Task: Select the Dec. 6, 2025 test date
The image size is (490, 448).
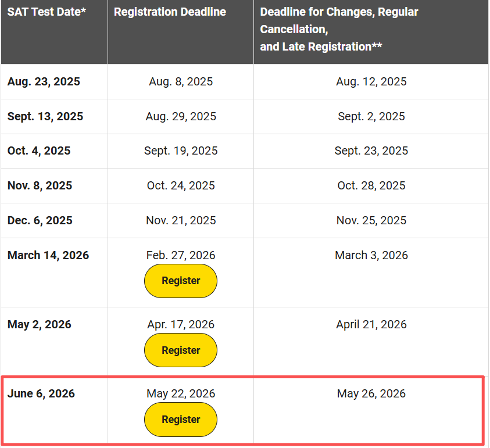Action: pos(40,221)
